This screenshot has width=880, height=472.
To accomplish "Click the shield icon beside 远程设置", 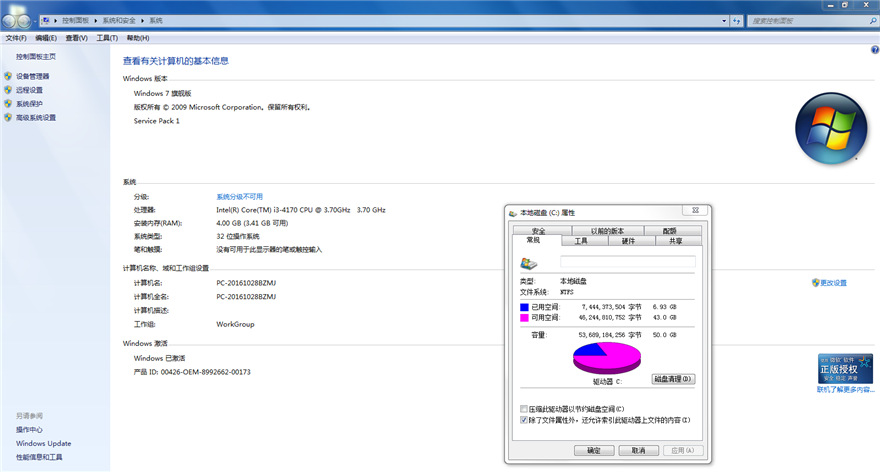I will click(x=8, y=90).
